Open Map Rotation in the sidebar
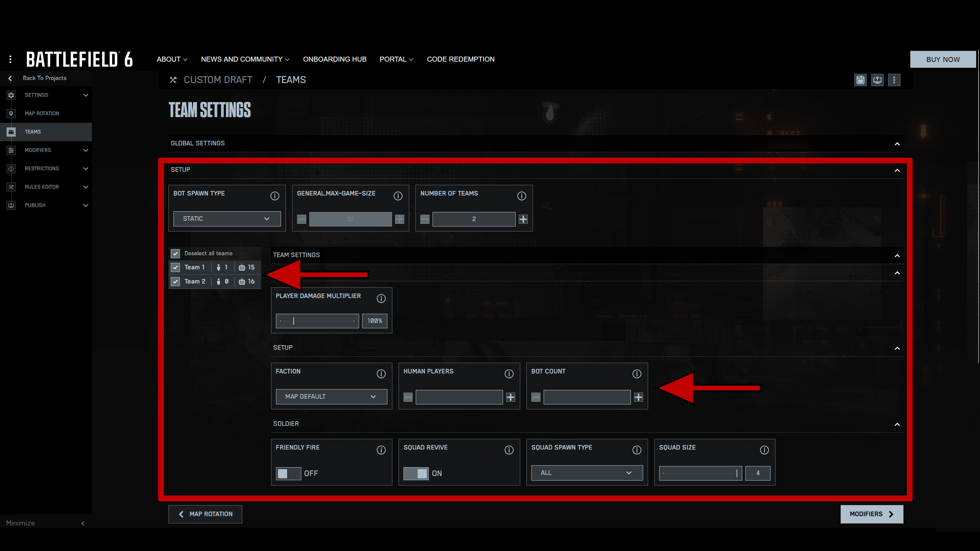980x551 pixels. point(42,113)
